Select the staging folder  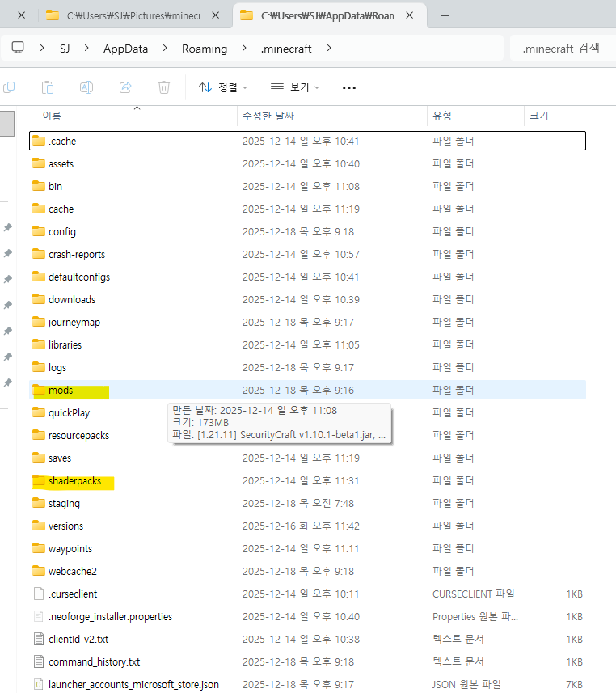[x=307, y=504]
